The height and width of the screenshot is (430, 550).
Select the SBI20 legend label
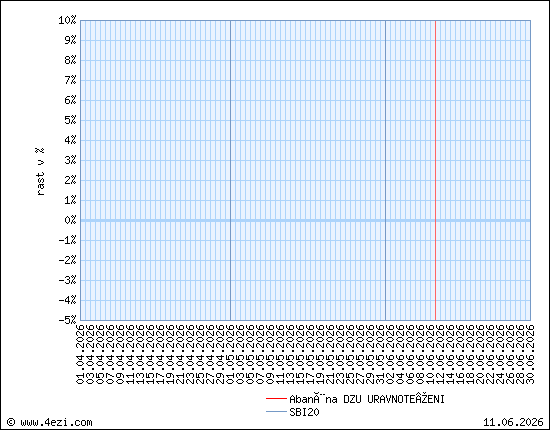[x=304, y=412]
